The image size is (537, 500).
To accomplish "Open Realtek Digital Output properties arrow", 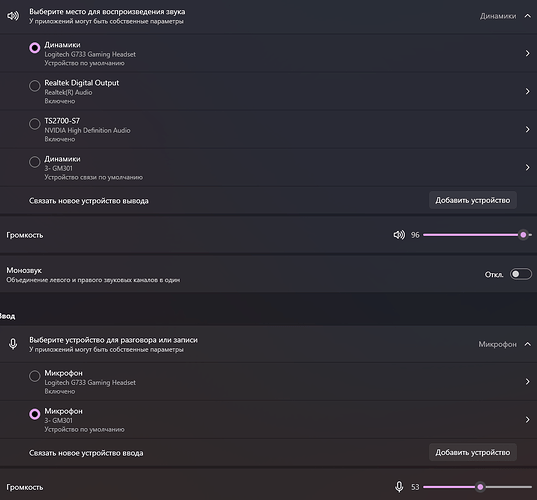I will [527, 91].
